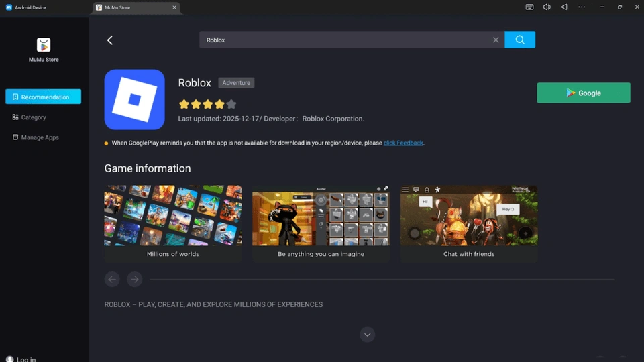The height and width of the screenshot is (362, 644).
Task: Clear the Roblox search text
Action: tap(496, 40)
